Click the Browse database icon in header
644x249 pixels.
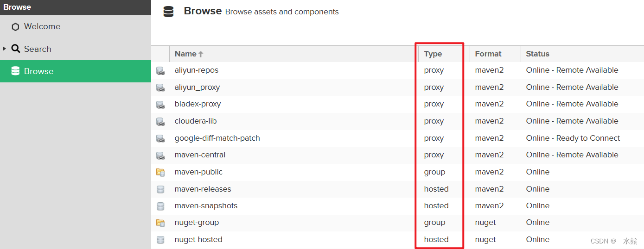pos(168,12)
